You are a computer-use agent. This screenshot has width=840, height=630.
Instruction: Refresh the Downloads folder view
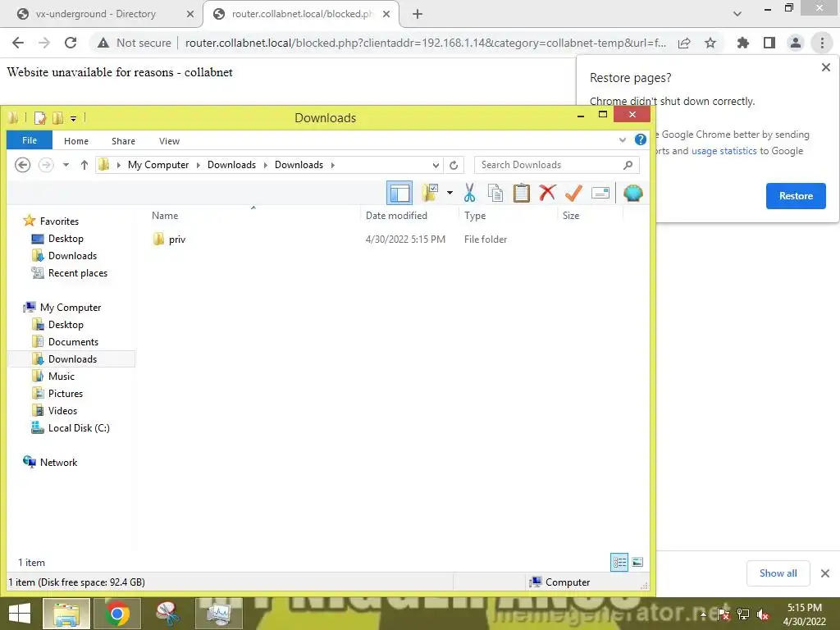coord(454,165)
